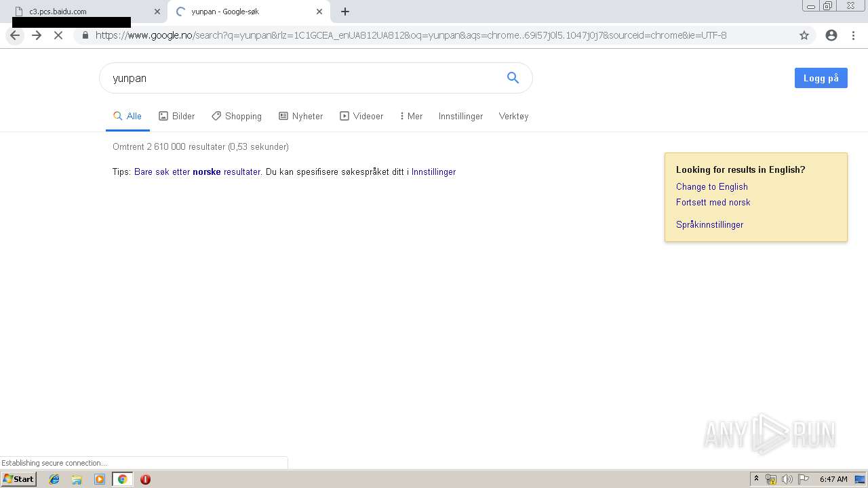Image resolution: width=868 pixels, height=488 pixels.
Task: Close the yunpan Google-søk tab
Action: coord(319,12)
